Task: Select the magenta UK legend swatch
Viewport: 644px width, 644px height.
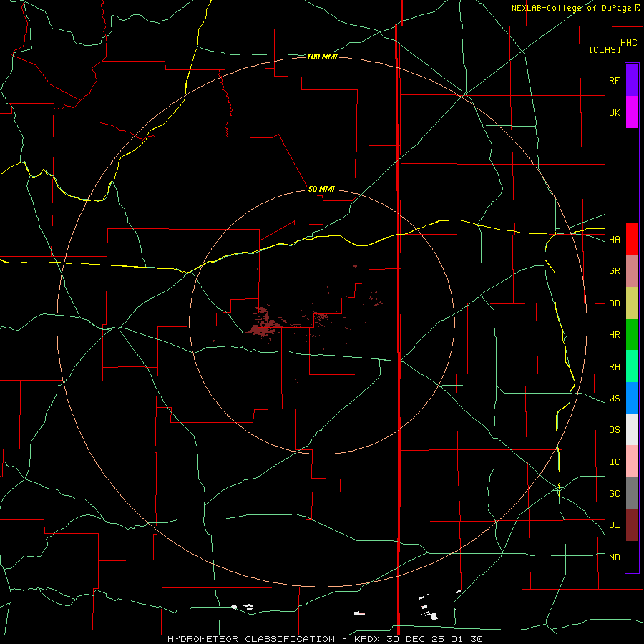Action: click(x=632, y=112)
